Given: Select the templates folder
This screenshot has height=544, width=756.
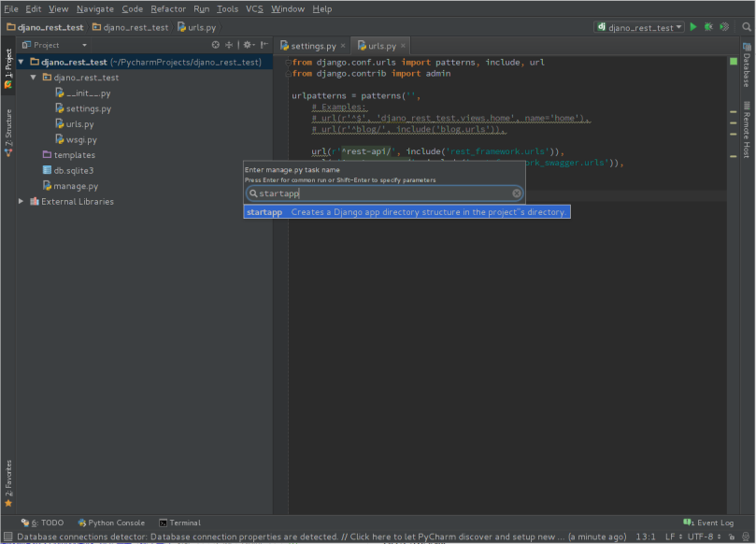Looking at the screenshot, I should click(69, 155).
